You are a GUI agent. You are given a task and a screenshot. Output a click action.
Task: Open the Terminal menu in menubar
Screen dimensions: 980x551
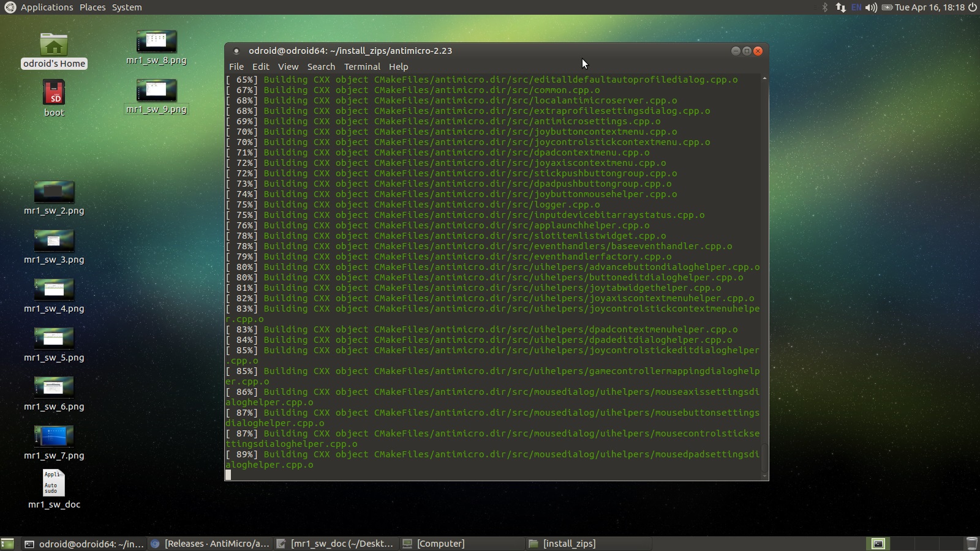362,67
